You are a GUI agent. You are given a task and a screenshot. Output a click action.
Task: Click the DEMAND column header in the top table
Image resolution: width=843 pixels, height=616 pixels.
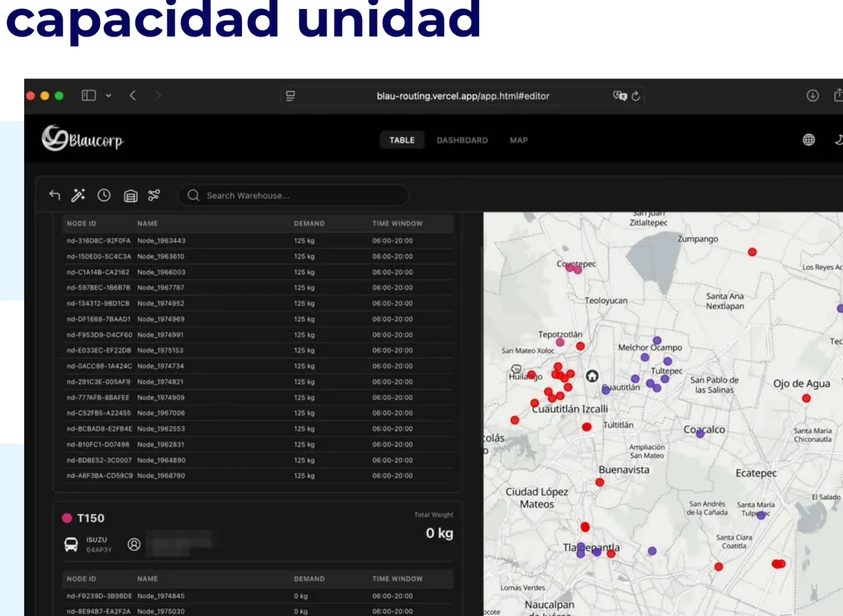click(310, 223)
